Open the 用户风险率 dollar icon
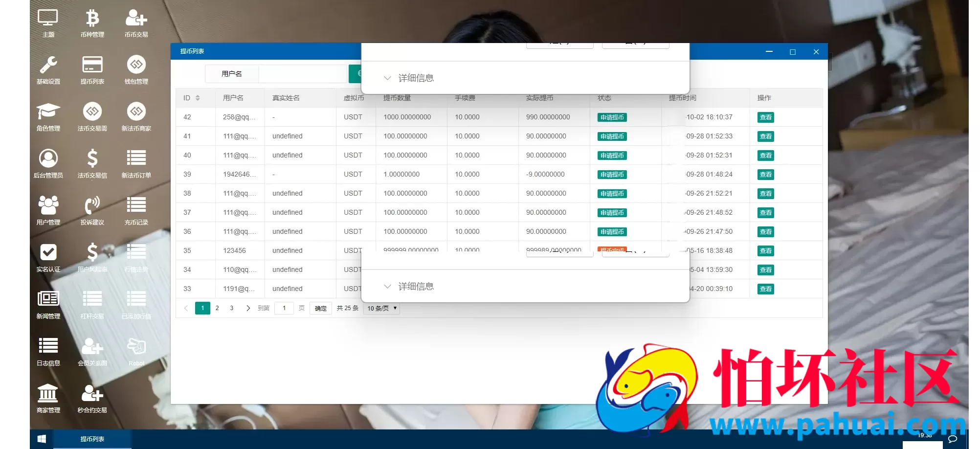The height and width of the screenshot is (449, 980). [x=92, y=258]
